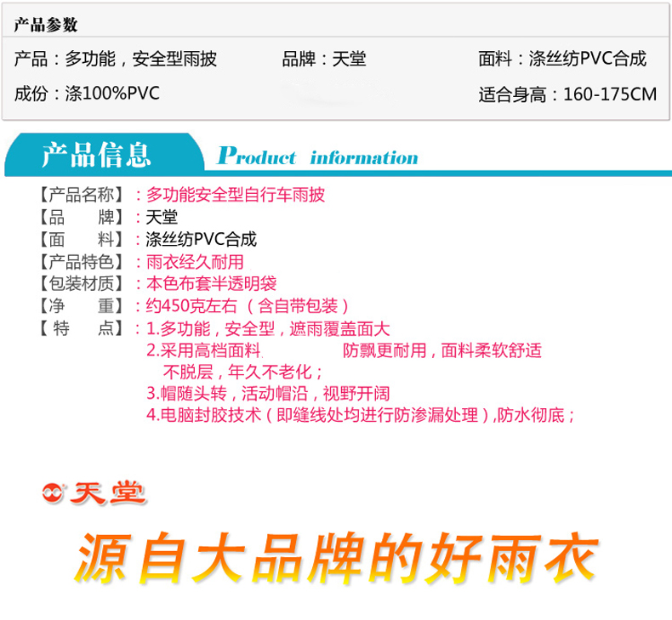672x620 pixels.
Task: Click the 【品 牌】 label in the info list
Action: [x=82, y=217]
